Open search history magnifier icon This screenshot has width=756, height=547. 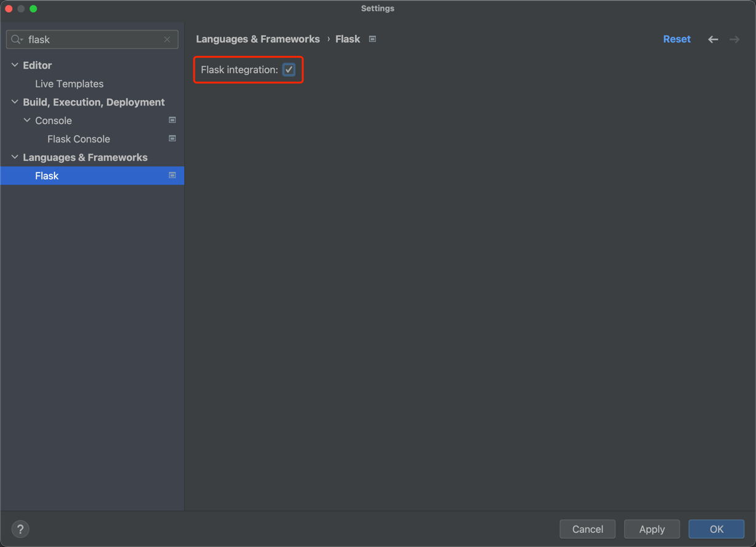point(17,39)
